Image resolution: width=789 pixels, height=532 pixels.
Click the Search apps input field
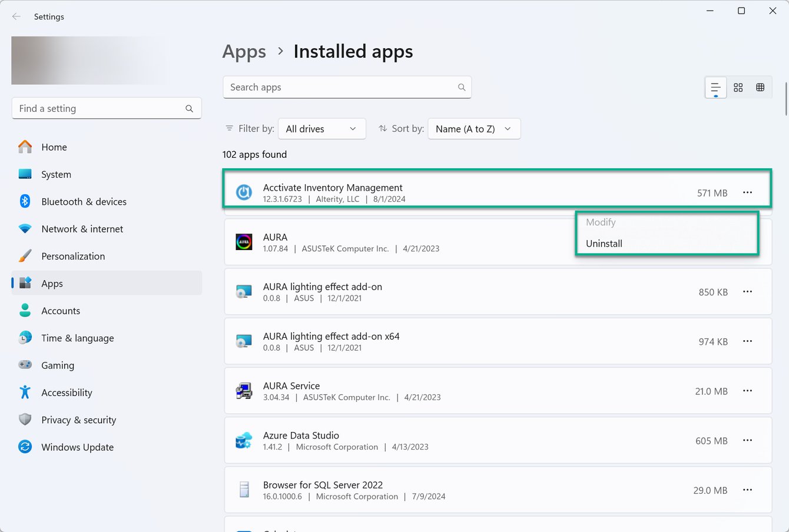click(x=339, y=88)
